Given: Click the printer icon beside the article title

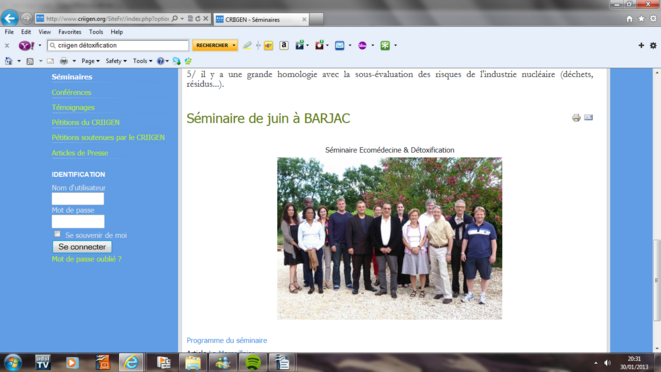Looking at the screenshot, I should click(576, 118).
